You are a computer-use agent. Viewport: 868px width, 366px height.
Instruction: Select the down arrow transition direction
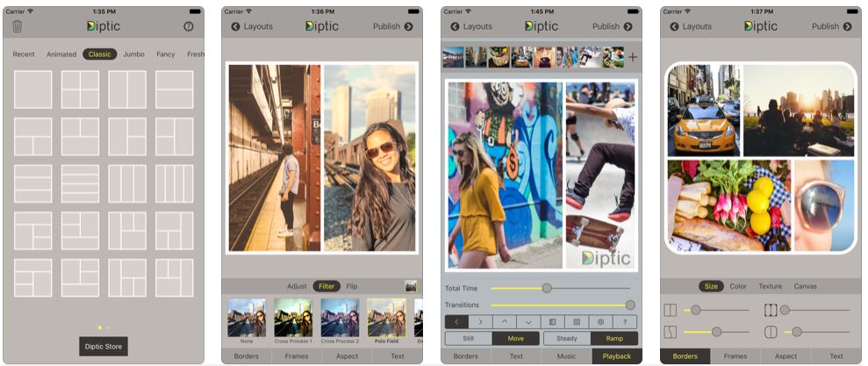(x=528, y=322)
